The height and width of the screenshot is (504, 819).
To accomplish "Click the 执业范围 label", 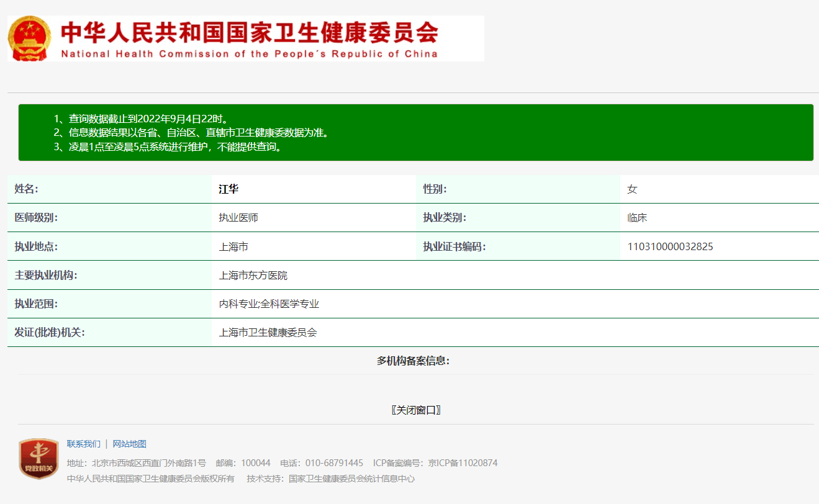I will [36, 304].
